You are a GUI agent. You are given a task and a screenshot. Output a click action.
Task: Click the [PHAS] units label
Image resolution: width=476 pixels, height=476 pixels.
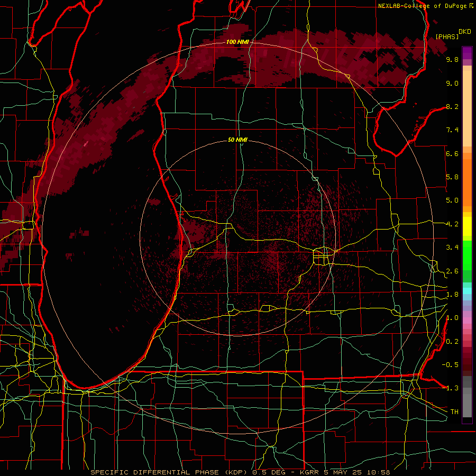pos(447,36)
